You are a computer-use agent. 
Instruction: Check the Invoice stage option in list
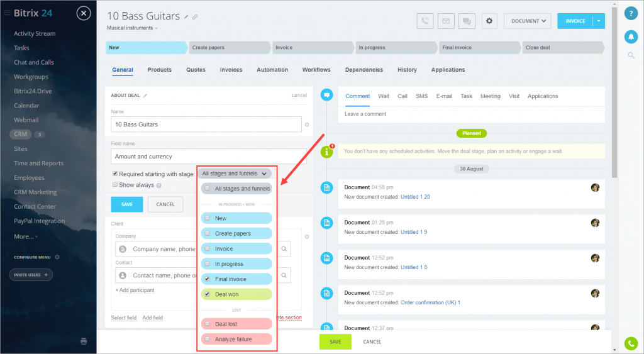coord(208,248)
